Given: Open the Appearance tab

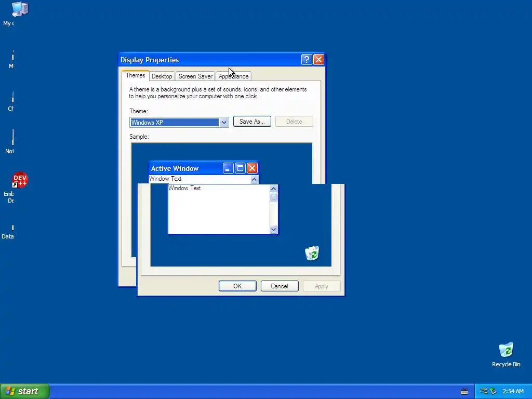Looking at the screenshot, I should click(233, 76).
